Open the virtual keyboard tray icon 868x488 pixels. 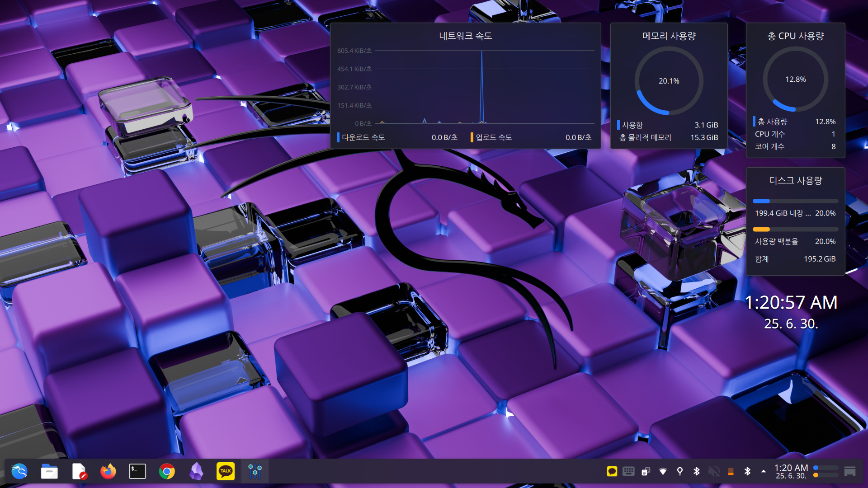[628, 471]
